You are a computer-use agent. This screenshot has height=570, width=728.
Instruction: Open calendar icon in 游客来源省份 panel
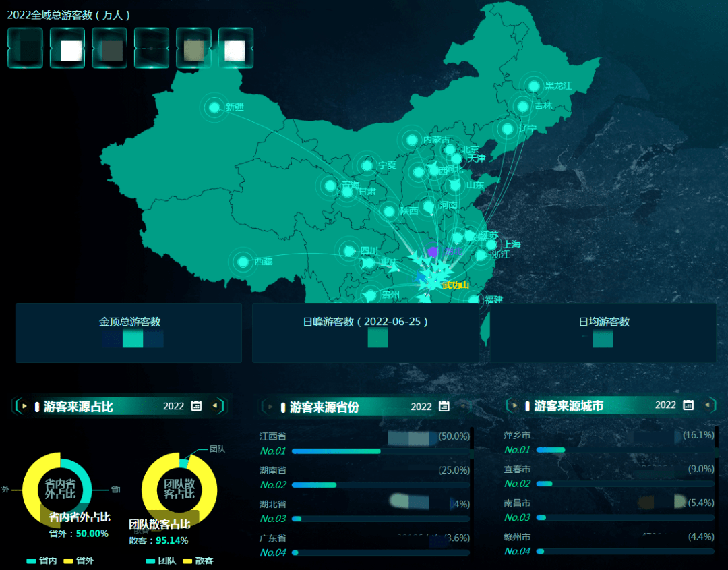pyautogui.click(x=444, y=407)
